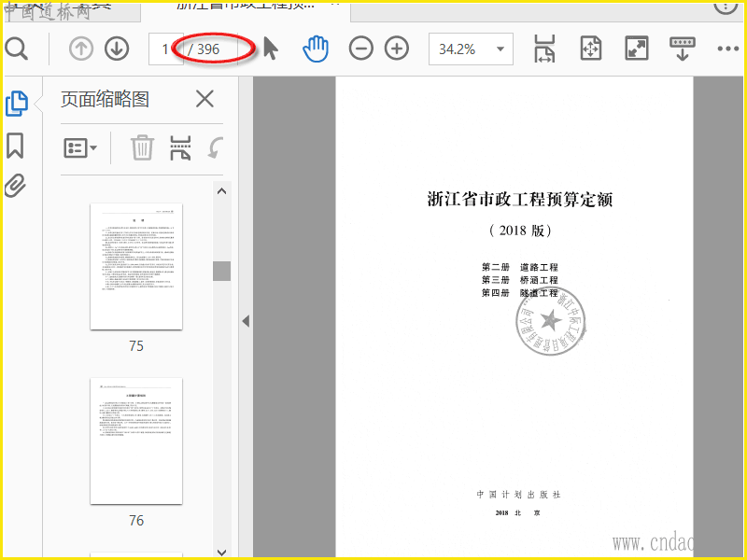This screenshot has width=747, height=560.
Task: Open the attachments paperclip panel
Action: point(15,186)
